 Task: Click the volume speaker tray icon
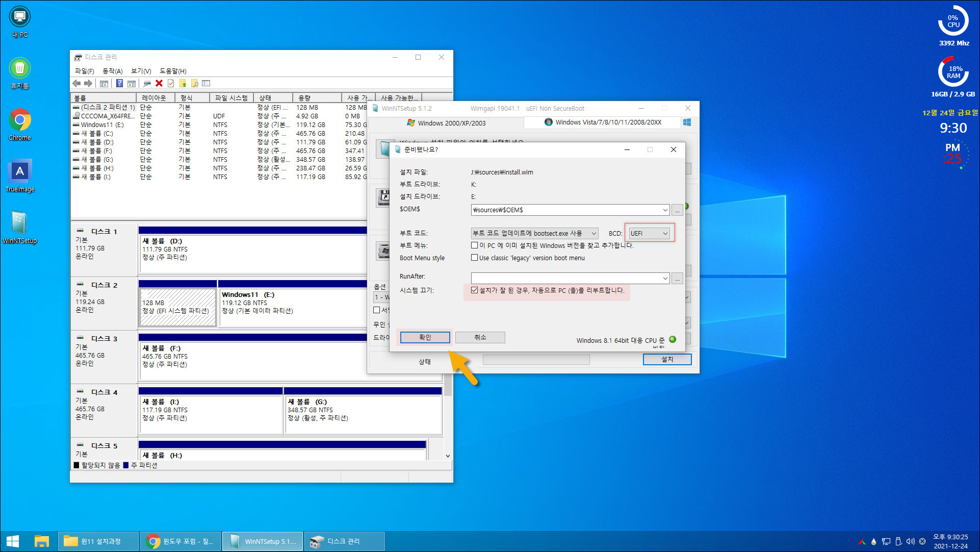pyautogui.click(x=910, y=541)
